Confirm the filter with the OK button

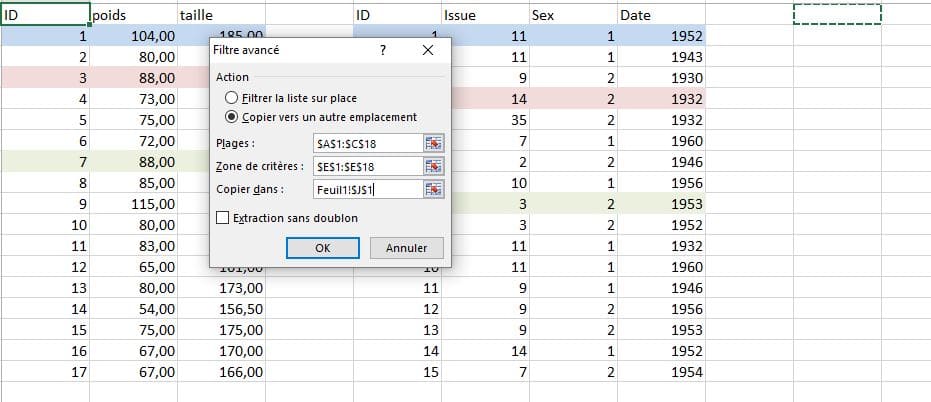pyautogui.click(x=322, y=247)
